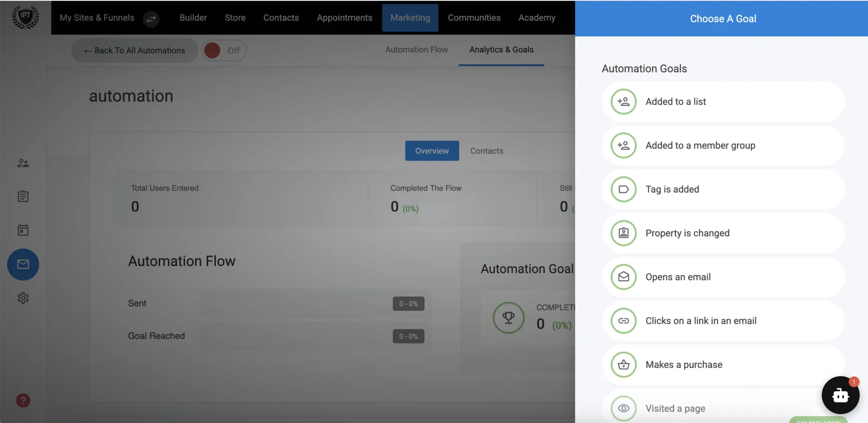The image size is (868, 423).
Task: Open the contacts people icon in sidebar
Action: [23, 163]
